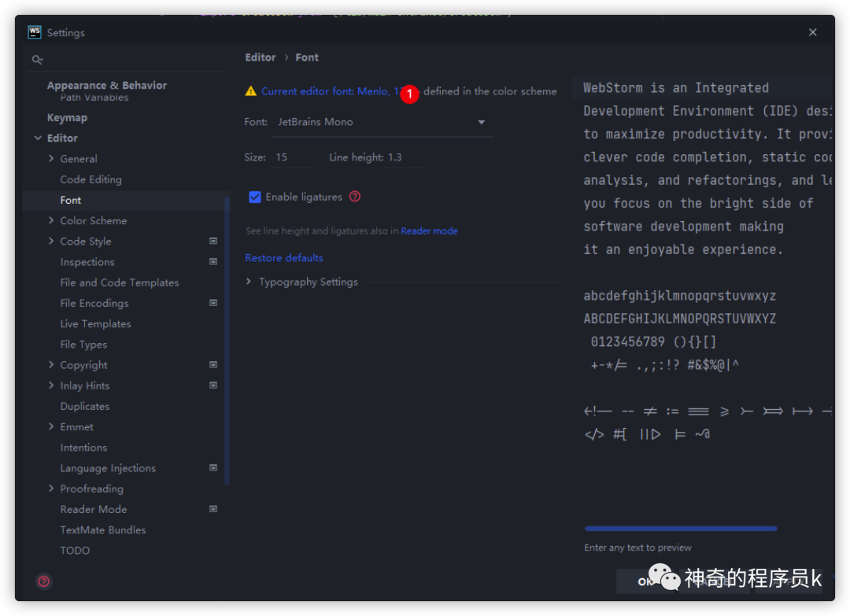
Task: Click the project-level icon beside Code Style
Action: point(213,241)
